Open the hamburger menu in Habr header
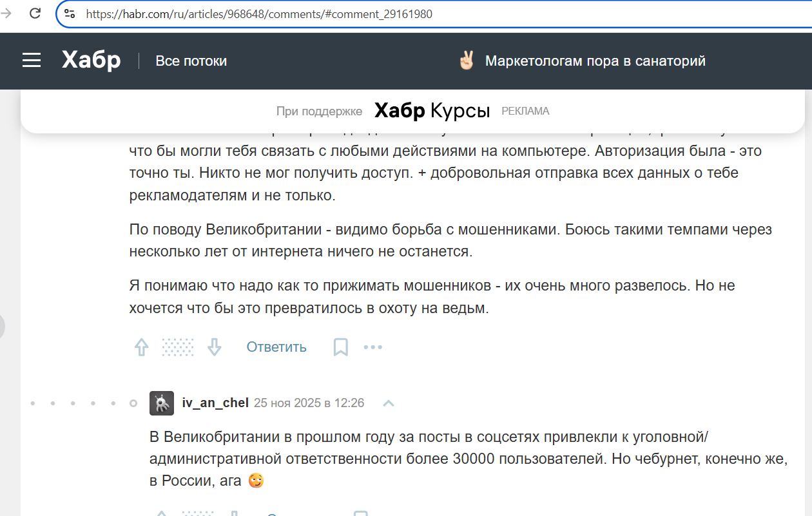Viewport: 812px width, 516px height. 32,61
